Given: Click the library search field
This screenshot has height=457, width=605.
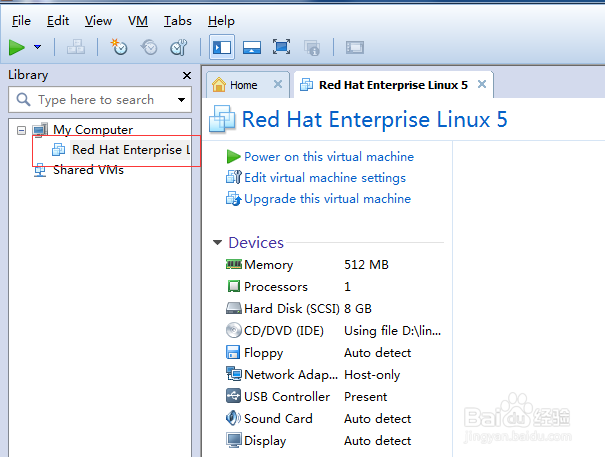Looking at the screenshot, I should click(100, 100).
